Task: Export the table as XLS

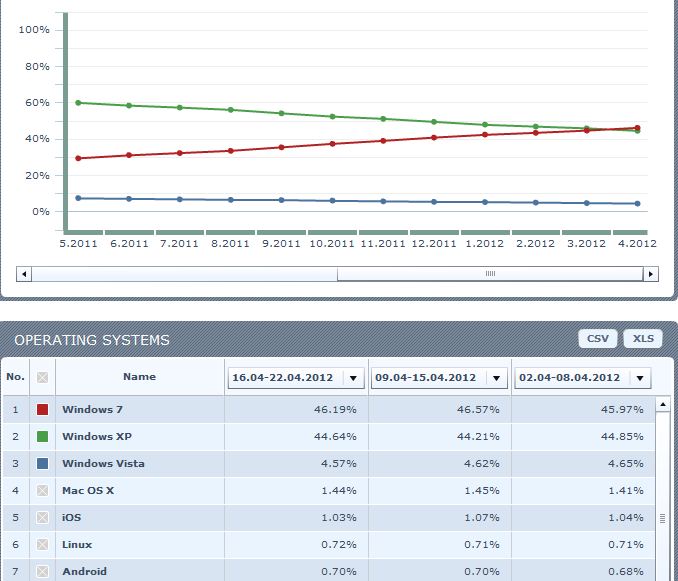Action: [643, 339]
